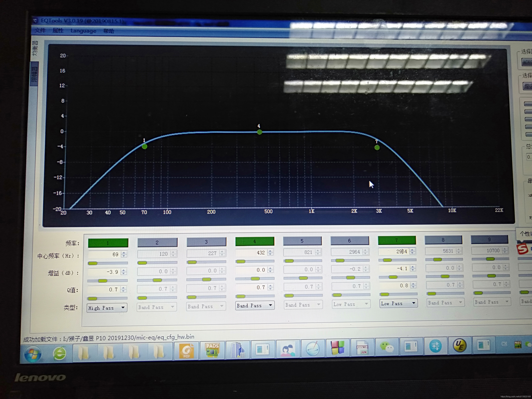This screenshot has width=532, height=399.
Task: Open the PADS application in taskbar
Action: [x=212, y=350]
